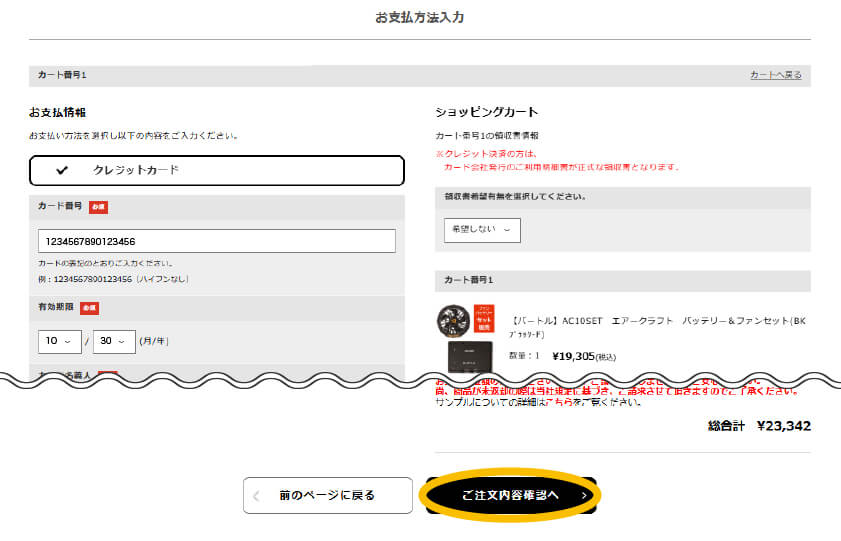Click the black battery product image
Screen dimensions: 841x541
pyautogui.click(x=469, y=356)
